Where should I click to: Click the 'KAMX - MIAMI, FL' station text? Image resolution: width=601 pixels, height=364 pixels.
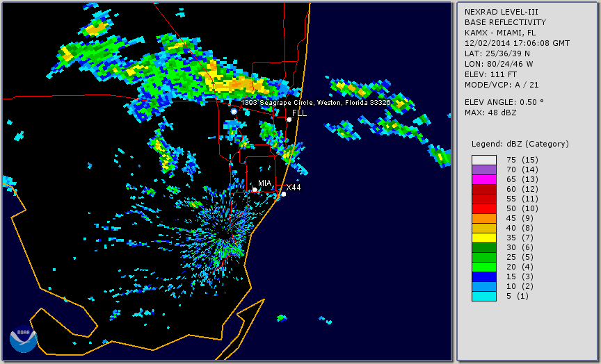click(x=500, y=33)
